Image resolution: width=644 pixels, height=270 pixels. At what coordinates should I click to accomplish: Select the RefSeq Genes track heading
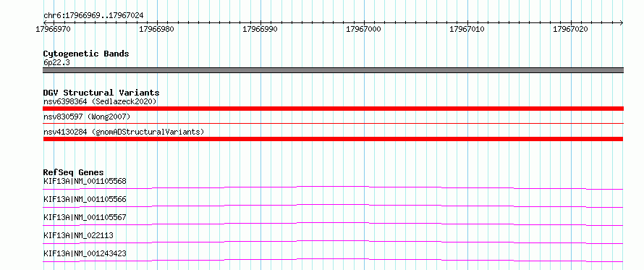pos(74,172)
